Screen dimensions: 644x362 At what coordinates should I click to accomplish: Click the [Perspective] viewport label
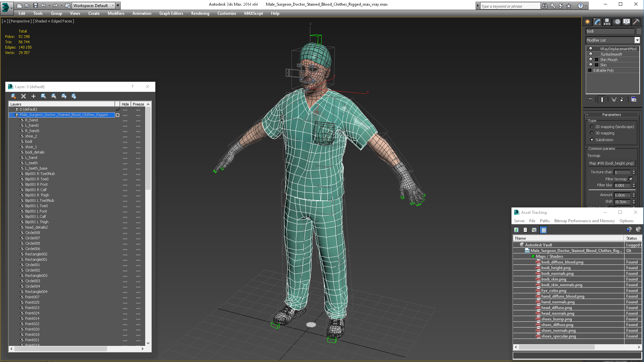point(20,21)
